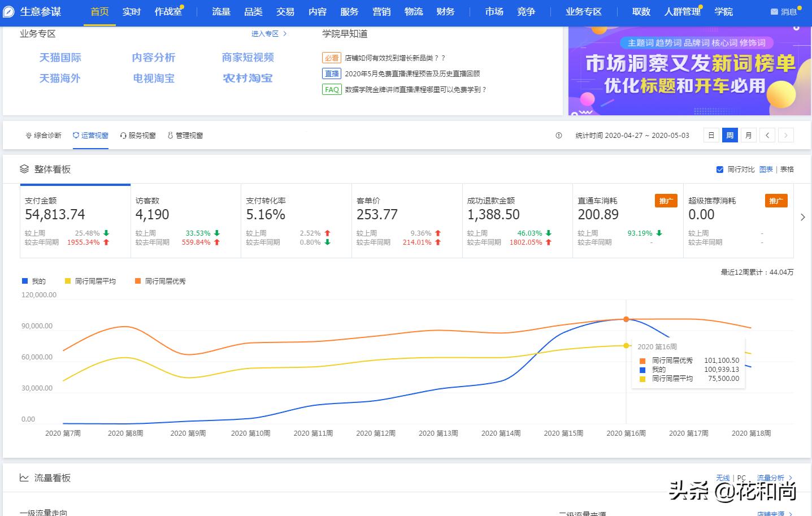
Task: Select the 月 monthly time granularity
Action: (748, 135)
